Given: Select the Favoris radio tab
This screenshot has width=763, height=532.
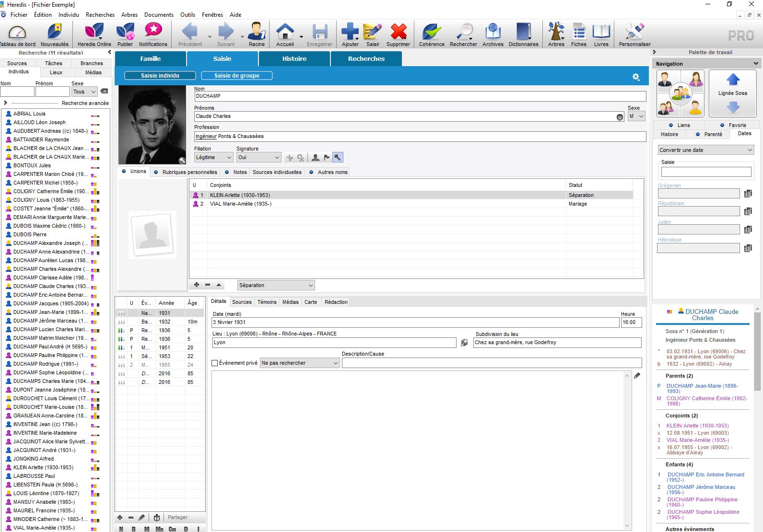Looking at the screenshot, I should point(733,125).
